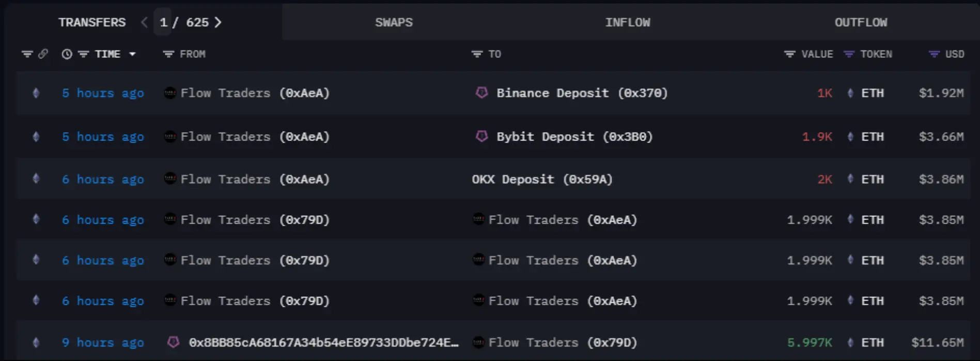The image size is (980, 361).
Task: Click the '9 hours ago' timestamp link
Action: (103, 342)
